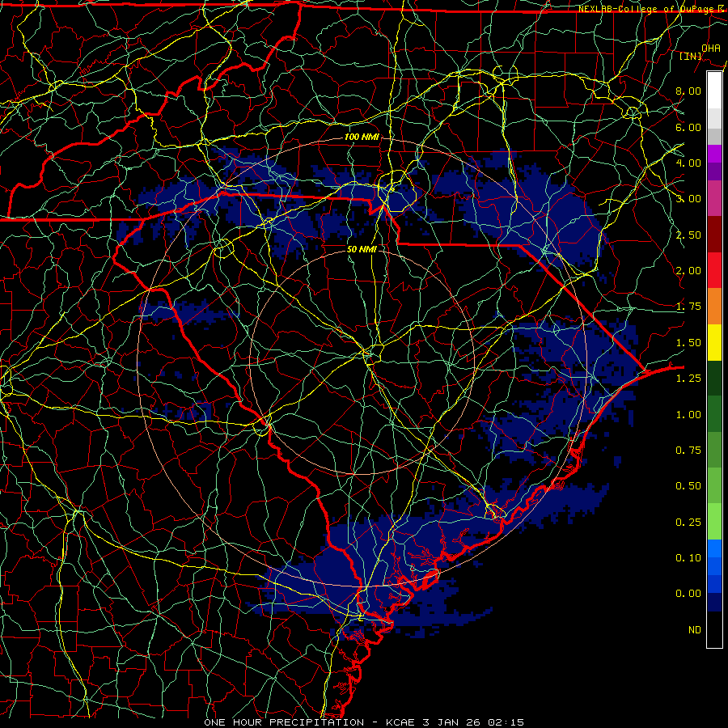The image size is (728, 728).
Task: Click the '[IN]' units label
Action: tap(691, 56)
